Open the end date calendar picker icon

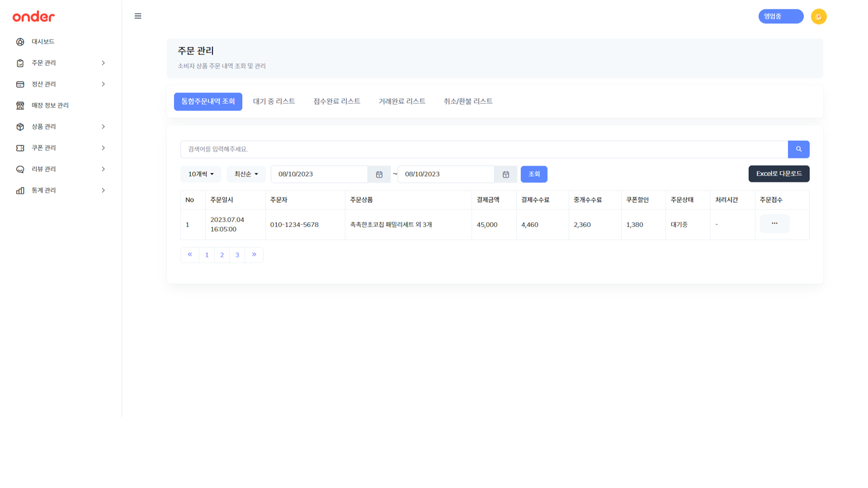coord(506,174)
